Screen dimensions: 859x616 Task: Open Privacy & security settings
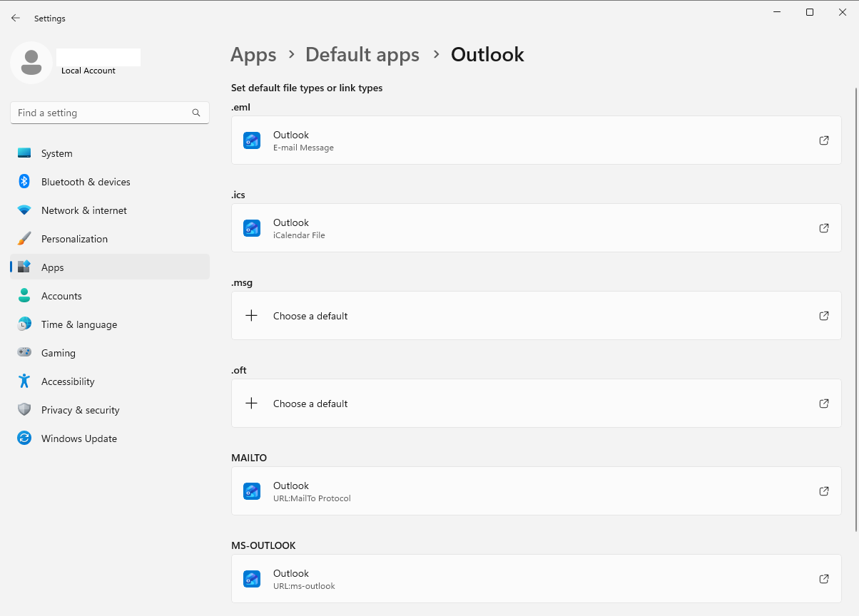(110, 410)
